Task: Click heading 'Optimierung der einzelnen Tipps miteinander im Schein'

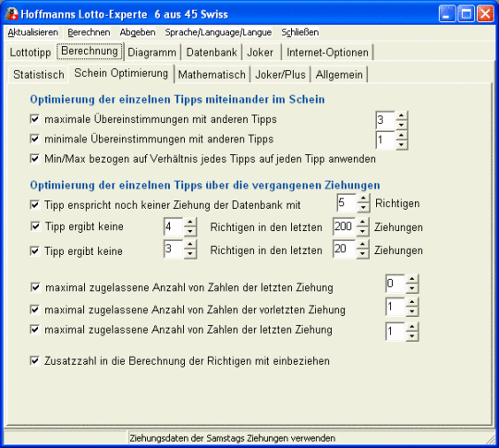Action: click(x=177, y=99)
